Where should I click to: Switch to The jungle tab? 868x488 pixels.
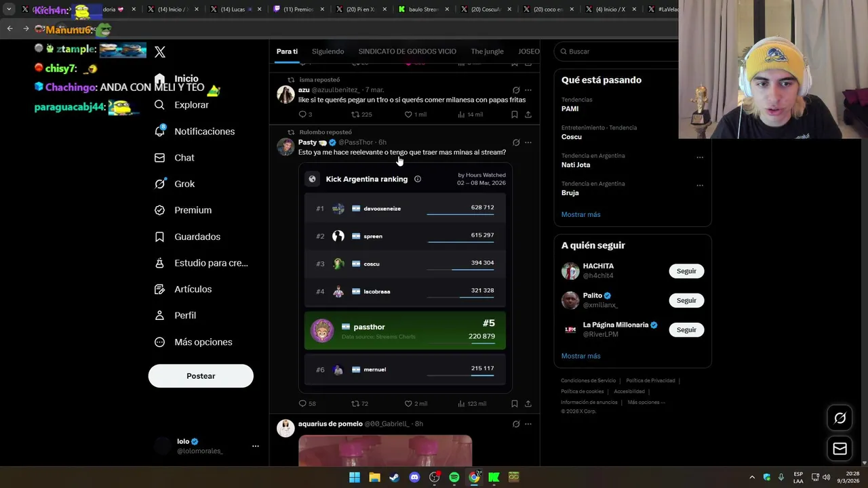pos(487,52)
